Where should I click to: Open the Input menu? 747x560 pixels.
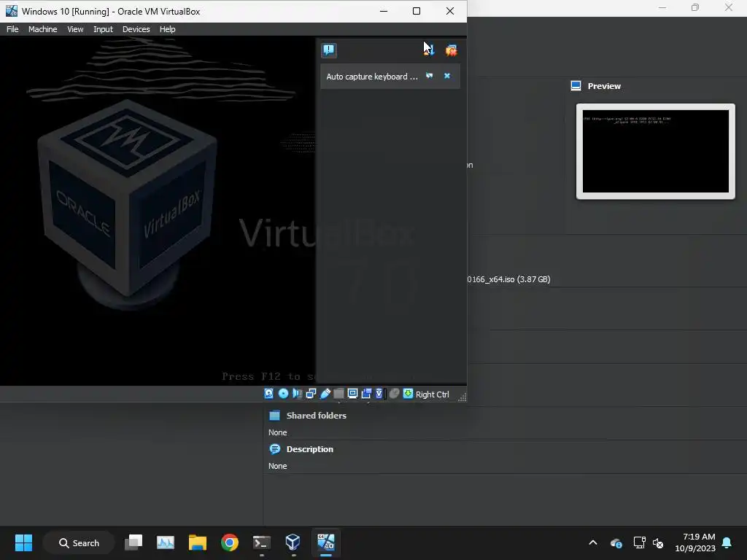103,29
